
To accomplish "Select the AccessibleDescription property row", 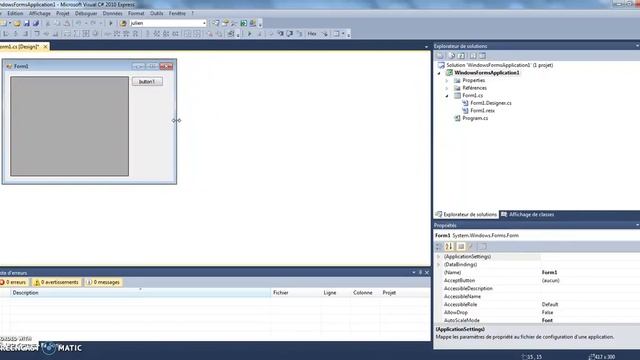I will 537,289.
